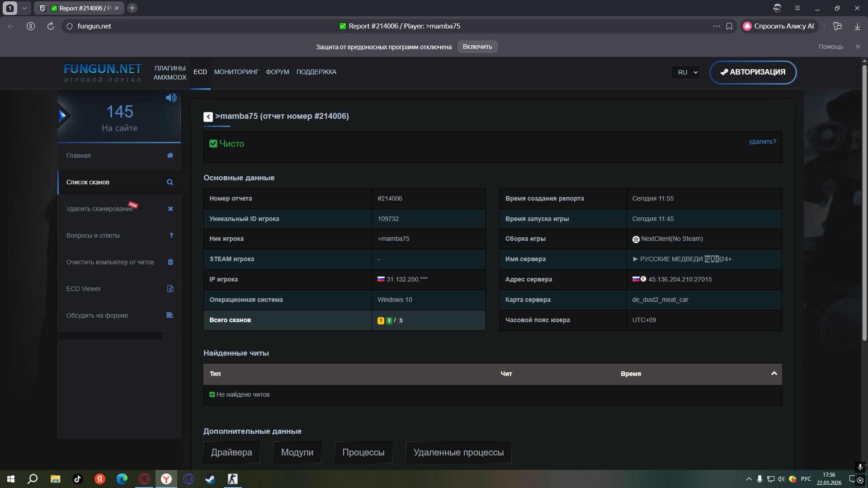The width and height of the screenshot is (868, 488).
Task: Expand the sidebar with blue arrow
Action: coord(63,116)
